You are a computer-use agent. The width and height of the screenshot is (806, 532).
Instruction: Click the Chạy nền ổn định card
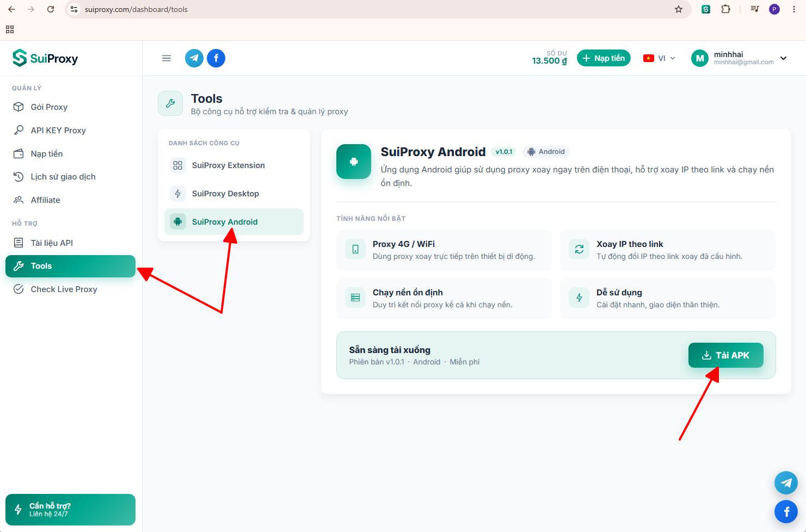[444, 299]
